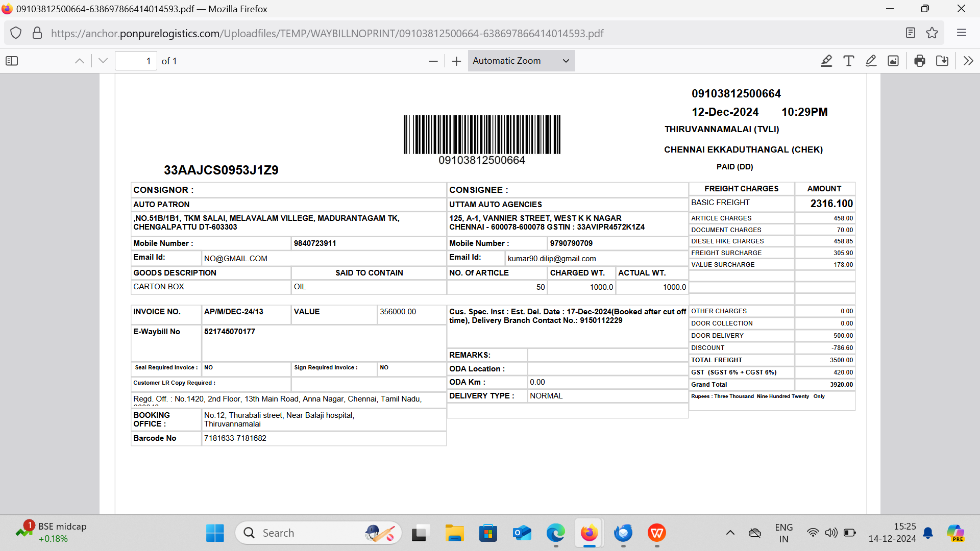Toggle the PDF sidebar panel
The image size is (980, 551).
point(12,61)
